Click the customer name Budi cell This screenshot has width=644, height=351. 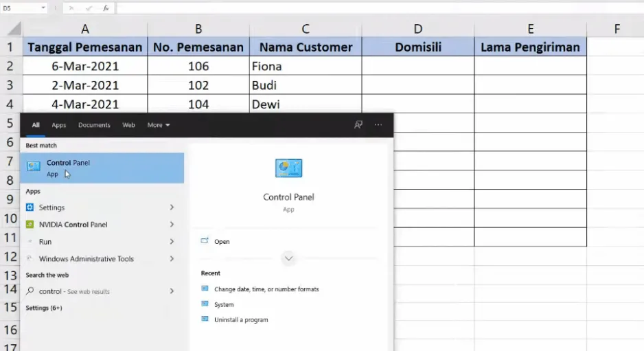306,85
